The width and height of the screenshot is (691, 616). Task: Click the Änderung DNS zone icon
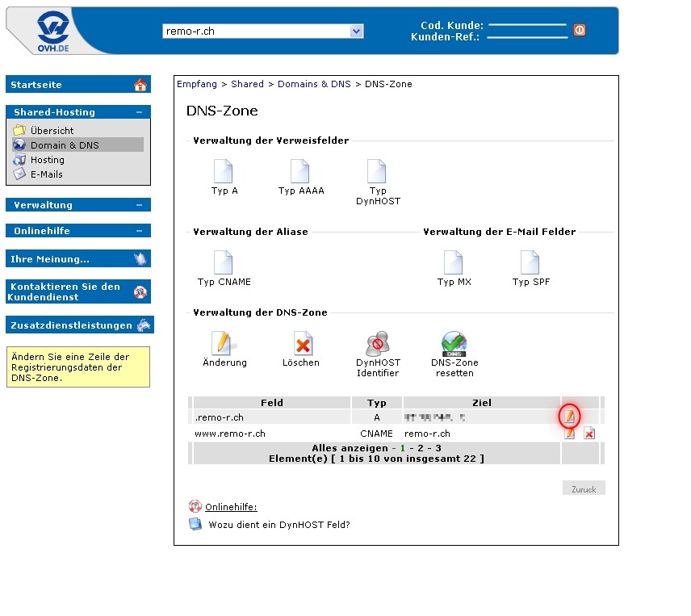(x=224, y=344)
